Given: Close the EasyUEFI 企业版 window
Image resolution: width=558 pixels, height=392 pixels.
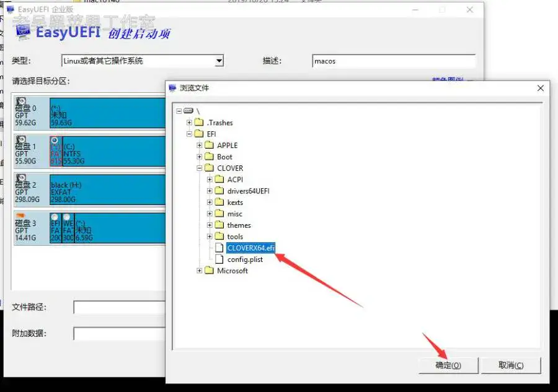Looking at the screenshot, I should point(470,10).
